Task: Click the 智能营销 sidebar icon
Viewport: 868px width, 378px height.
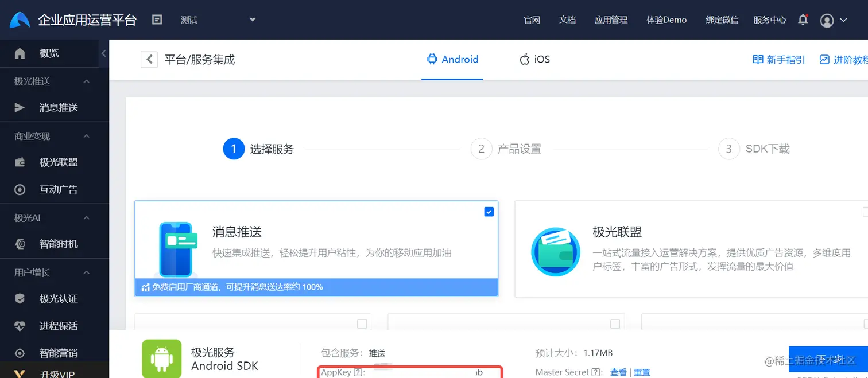Action: 20,353
